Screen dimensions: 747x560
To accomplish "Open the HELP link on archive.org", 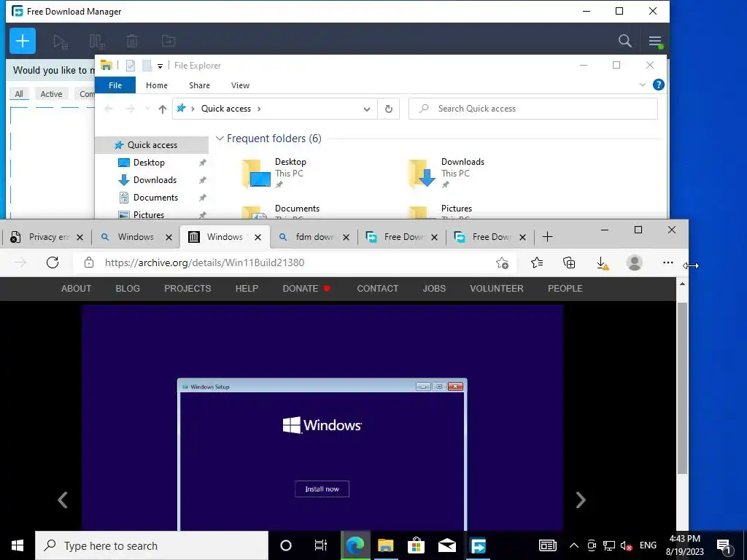I will 247,289.
